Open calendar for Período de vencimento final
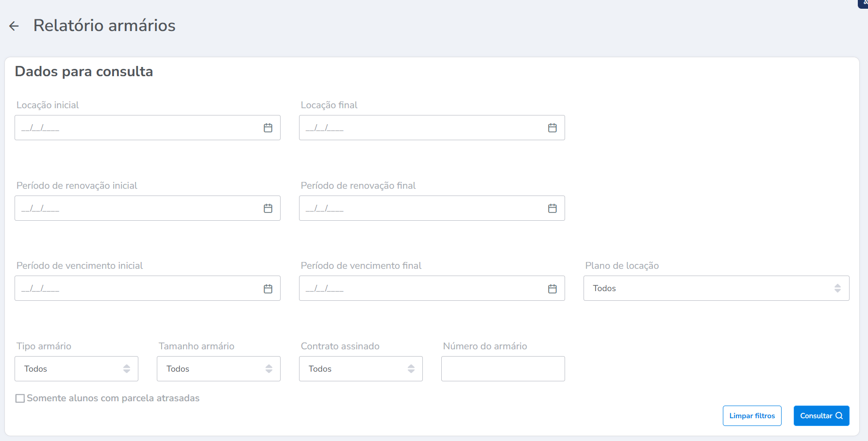This screenshot has width=868, height=441. pyautogui.click(x=552, y=289)
